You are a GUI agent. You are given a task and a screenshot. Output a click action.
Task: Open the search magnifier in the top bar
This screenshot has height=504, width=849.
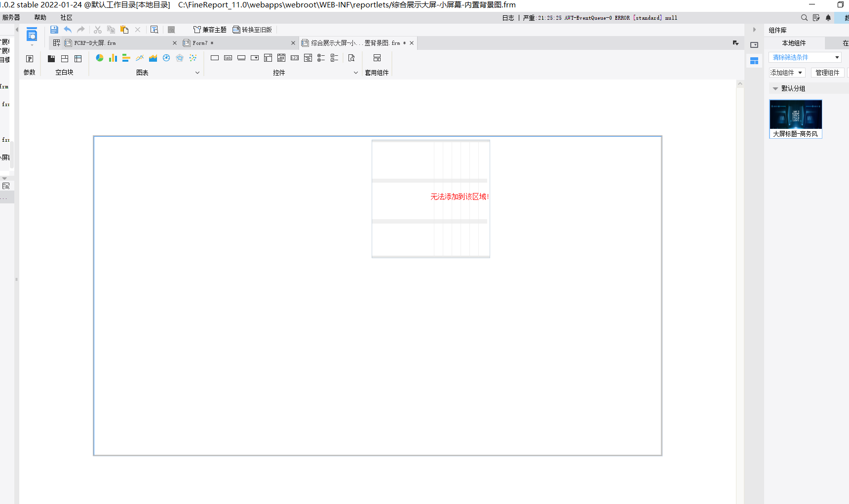[x=804, y=18]
